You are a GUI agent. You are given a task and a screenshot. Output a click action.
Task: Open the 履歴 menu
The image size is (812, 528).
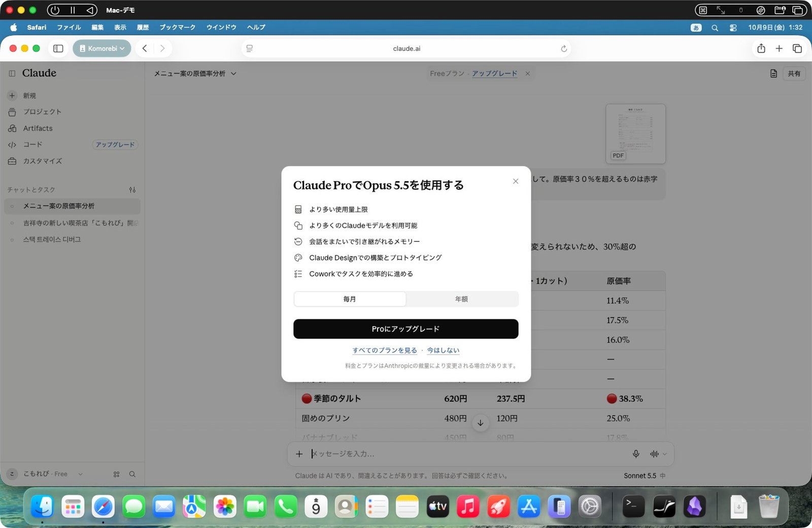[x=143, y=27]
